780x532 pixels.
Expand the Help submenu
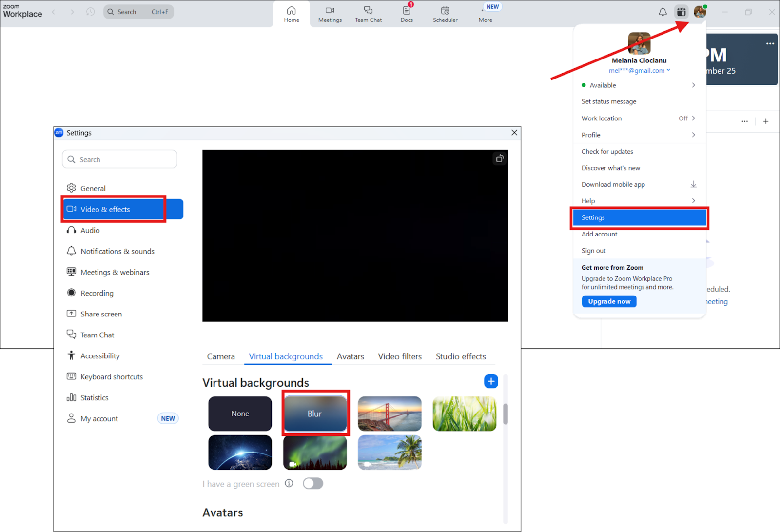[693, 201]
